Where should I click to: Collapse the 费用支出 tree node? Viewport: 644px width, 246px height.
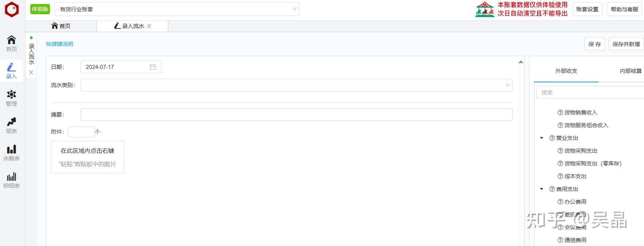click(x=542, y=189)
